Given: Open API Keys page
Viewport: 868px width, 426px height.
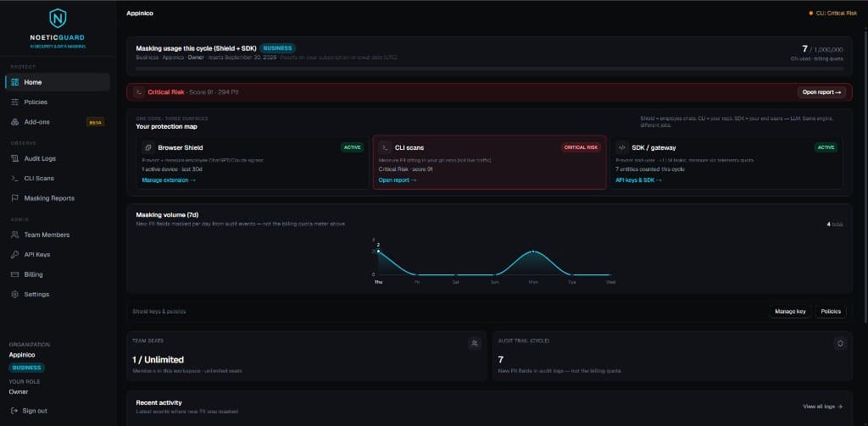Looking at the screenshot, I should 58,254.
